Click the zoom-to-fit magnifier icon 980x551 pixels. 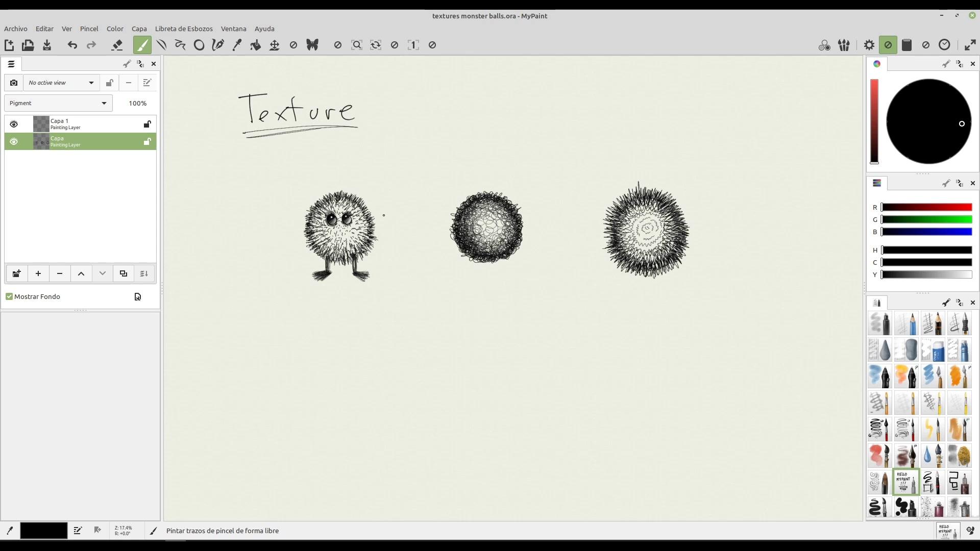pos(357,45)
